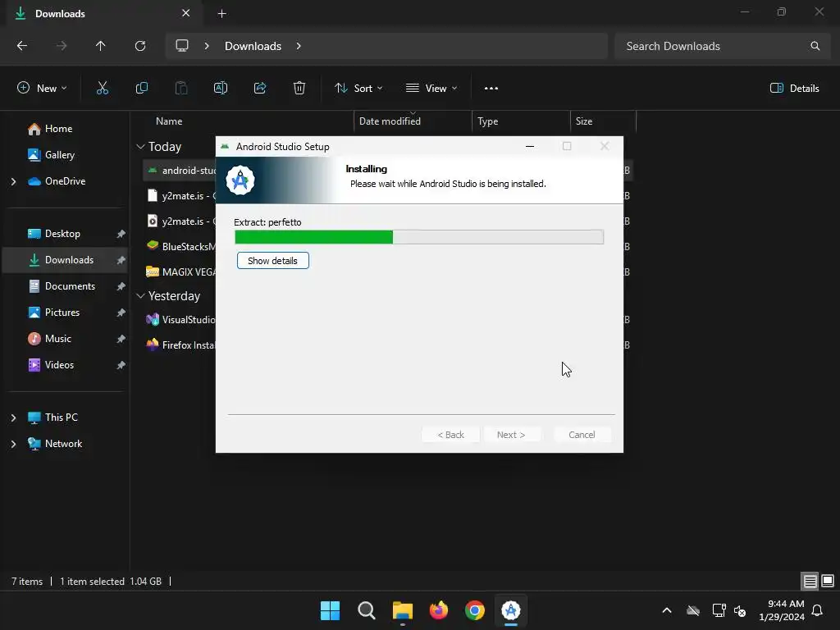The height and width of the screenshot is (630, 840).
Task: Switch to details list view icon in status bar
Action: (810, 582)
